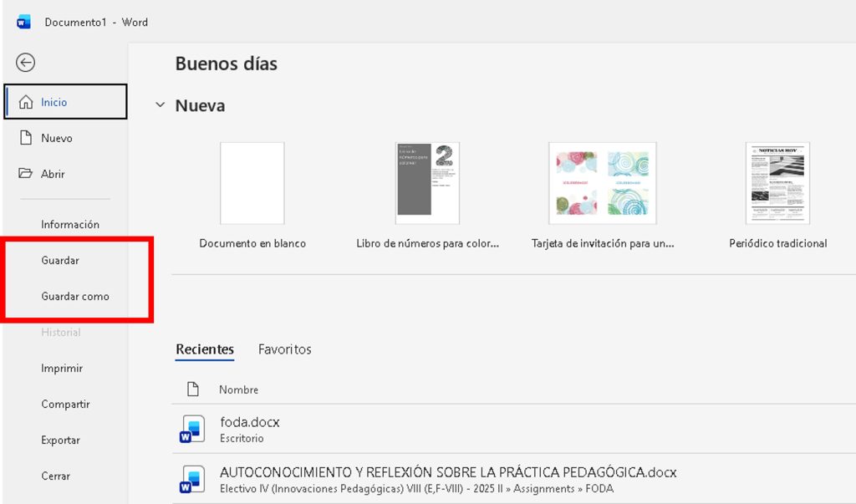Click the back arrow circle icon

(26, 63)
